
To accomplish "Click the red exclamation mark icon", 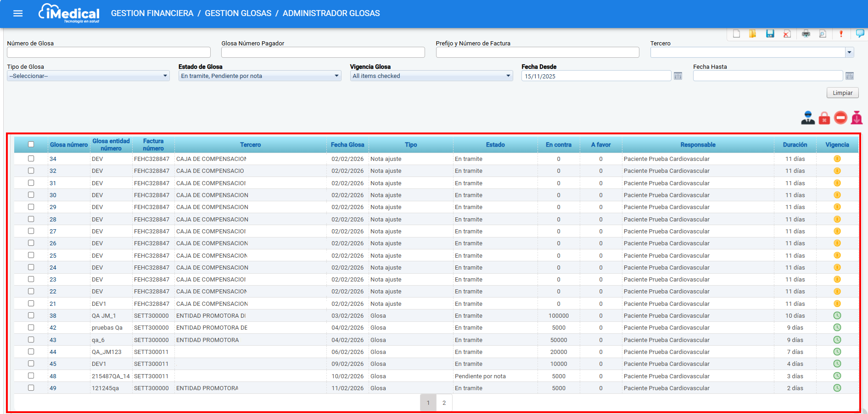I will tap(841, 34).
